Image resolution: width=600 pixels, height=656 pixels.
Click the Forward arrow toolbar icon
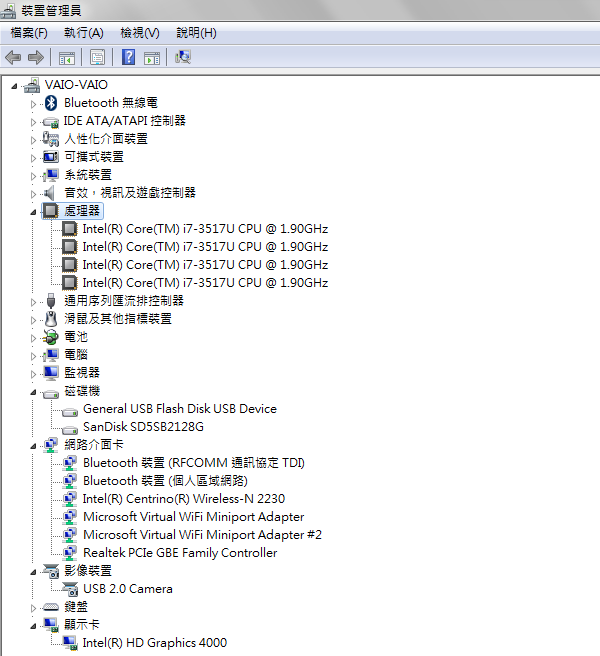[x=36, y=57]
